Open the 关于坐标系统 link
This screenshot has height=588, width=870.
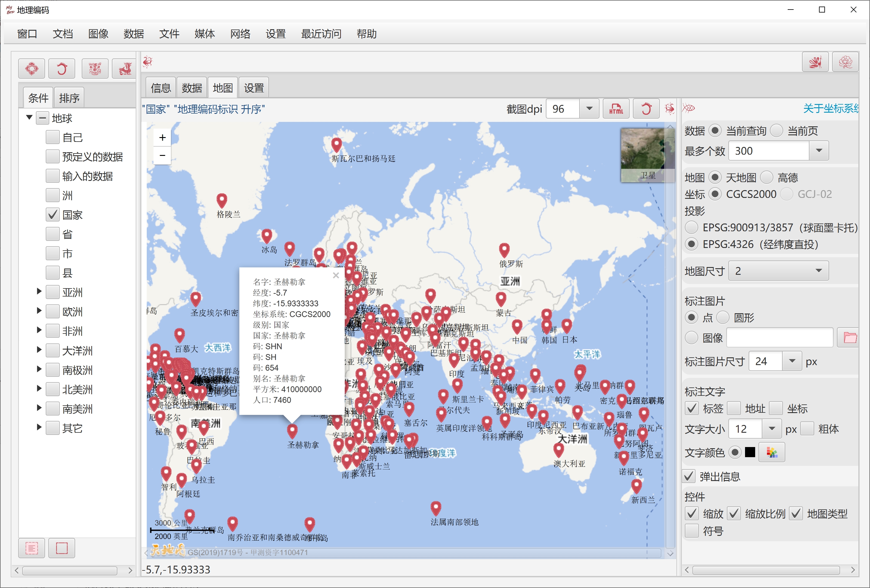(830, 108)
